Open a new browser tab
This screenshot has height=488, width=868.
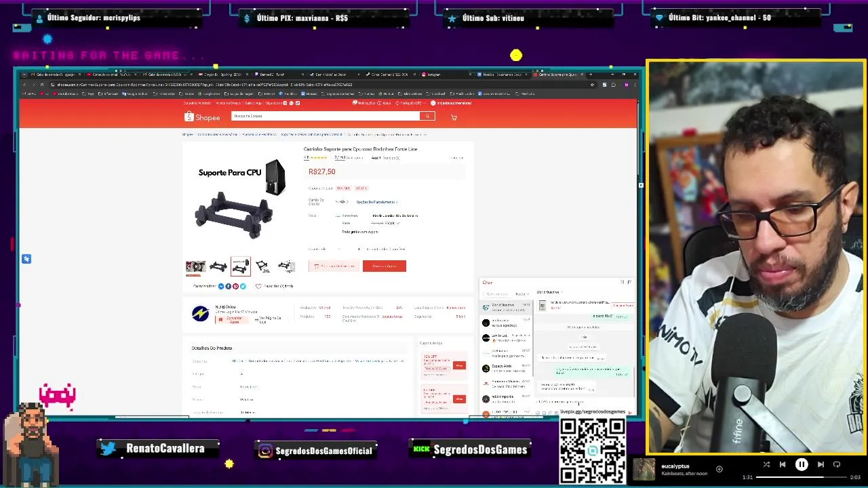[591, 75]
